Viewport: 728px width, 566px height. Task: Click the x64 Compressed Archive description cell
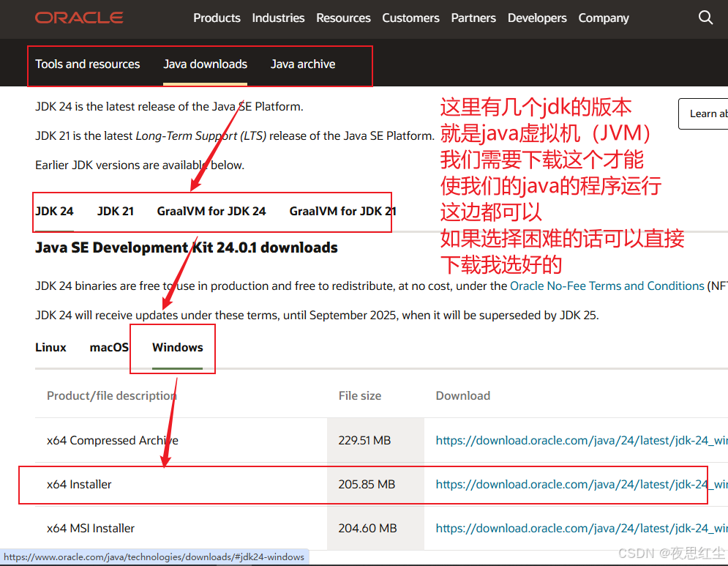point(113,441)
